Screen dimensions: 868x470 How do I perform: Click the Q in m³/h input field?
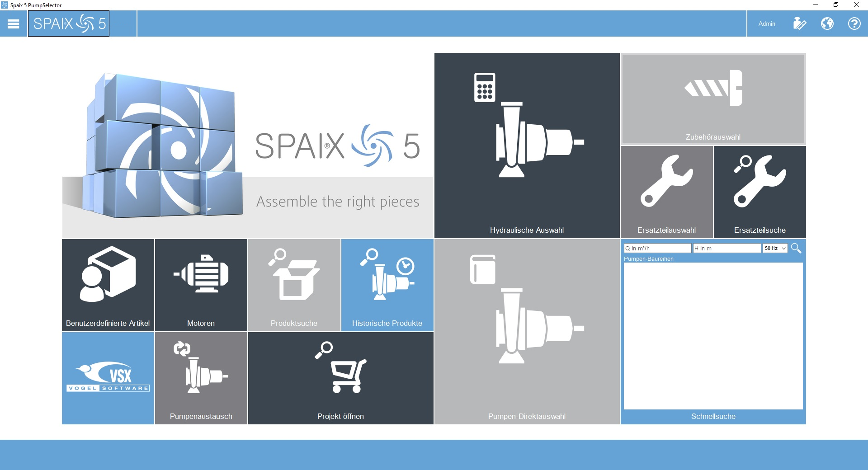657,248
